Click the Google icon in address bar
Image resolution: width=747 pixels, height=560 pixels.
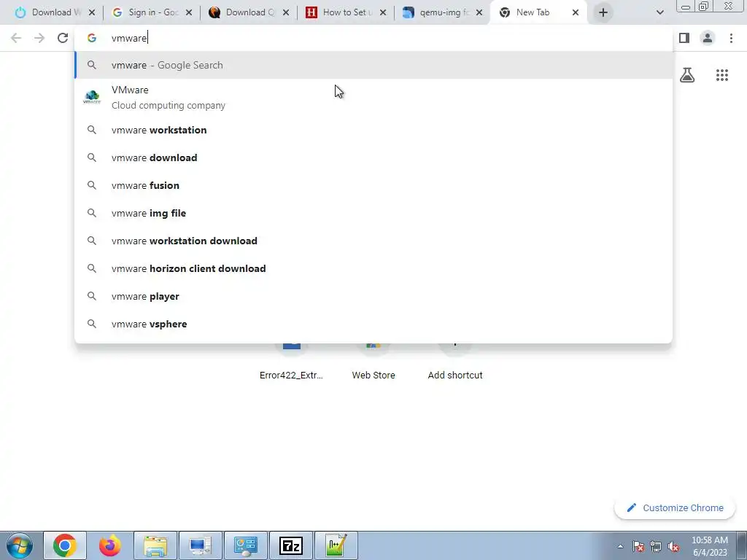click(x=92, y=38)
